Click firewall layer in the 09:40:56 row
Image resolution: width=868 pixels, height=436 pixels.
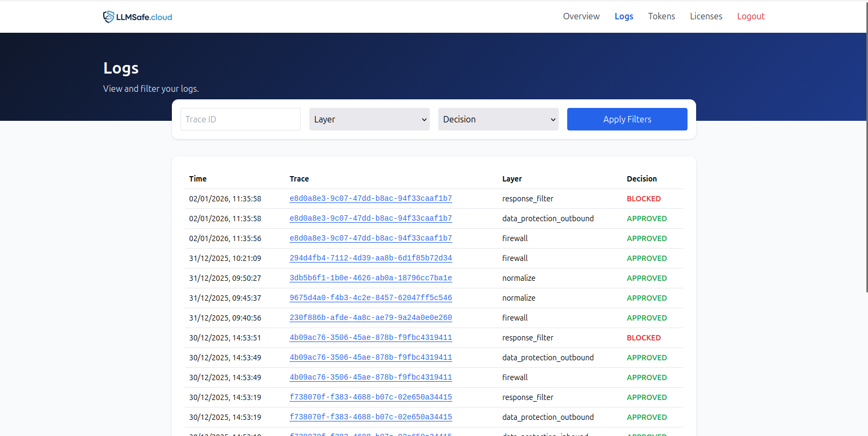tap(515, 318)
